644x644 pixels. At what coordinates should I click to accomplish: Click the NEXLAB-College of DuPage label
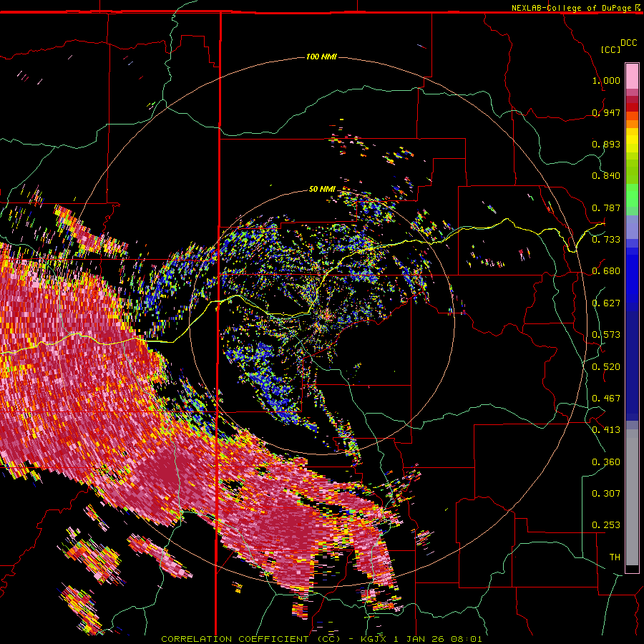(572, 8)
